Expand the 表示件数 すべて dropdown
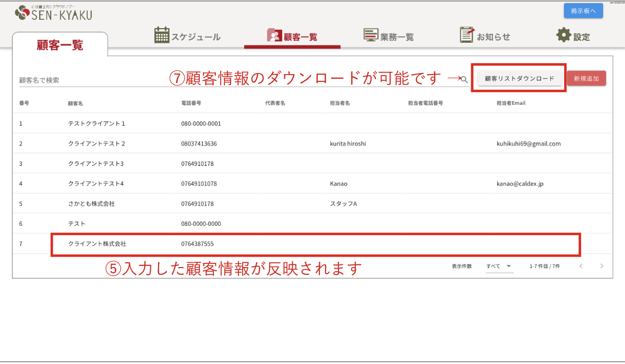Viewport: 625px width, 364px height. coord(499,266)
